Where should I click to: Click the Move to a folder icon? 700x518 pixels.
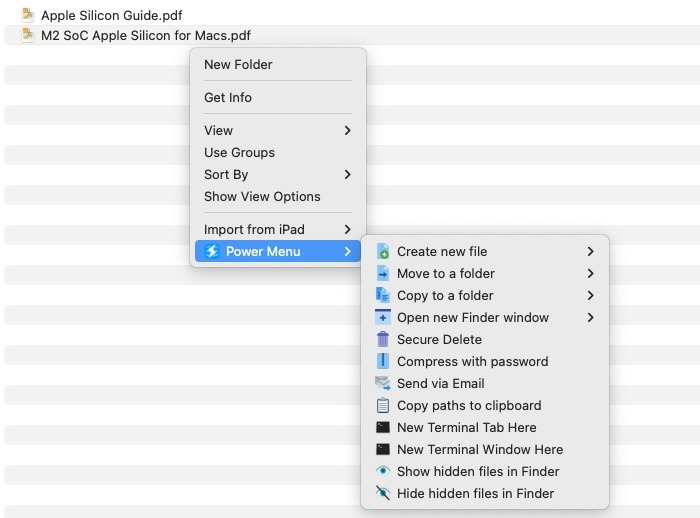coord(383,273)
